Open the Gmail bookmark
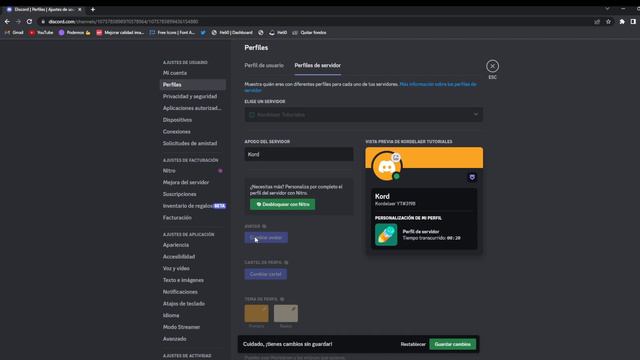The image size is (640, 360). point(14,33)
